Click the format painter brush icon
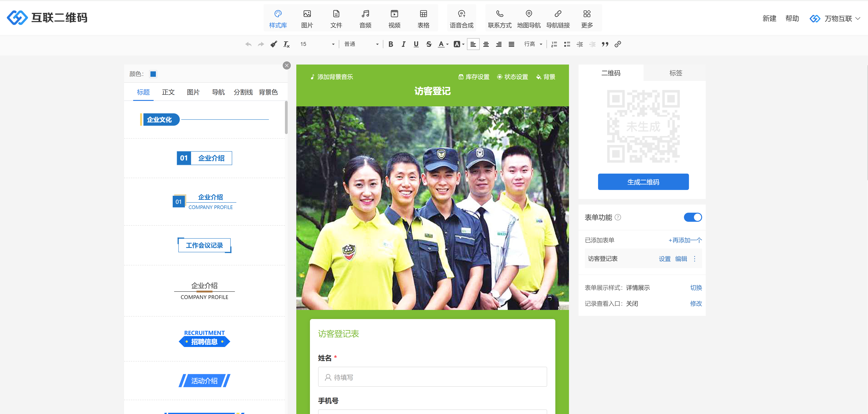The height and width of the screenshot is (414, 868). 274,44
